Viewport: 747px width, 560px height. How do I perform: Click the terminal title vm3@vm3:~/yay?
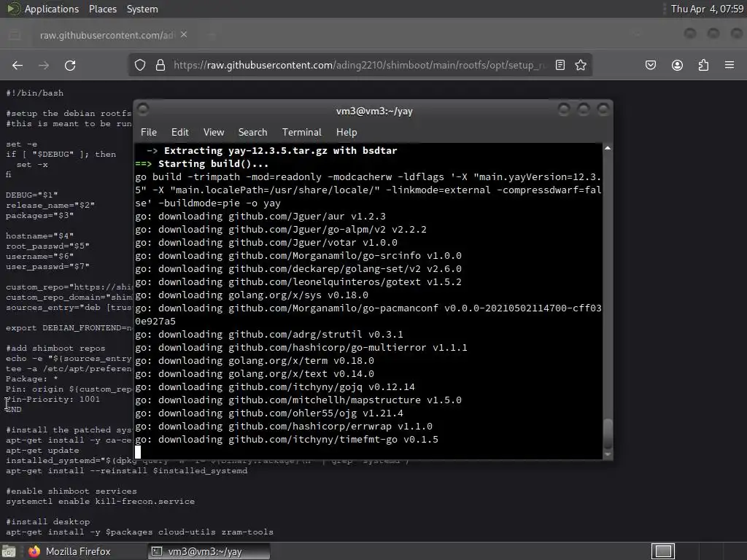pyautogui.click(x=374, y=111)
